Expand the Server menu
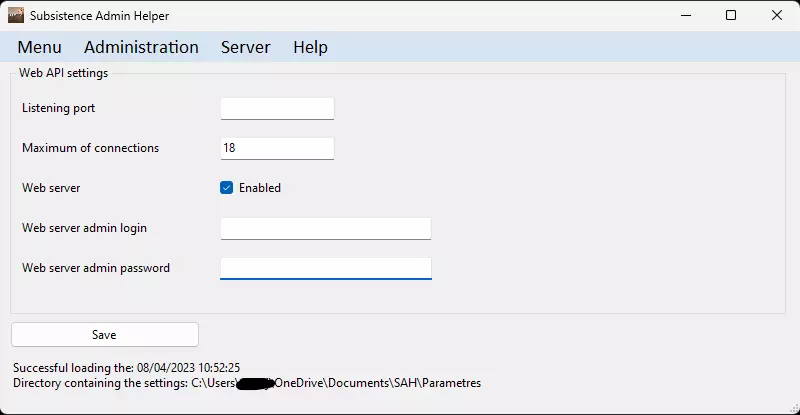The width and height of the screenshot is (800, 415). [x=245, y=47]
